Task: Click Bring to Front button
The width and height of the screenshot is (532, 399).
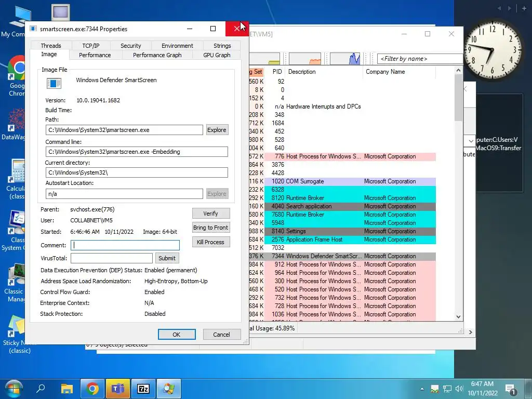Action: click(x=211, y=228)
